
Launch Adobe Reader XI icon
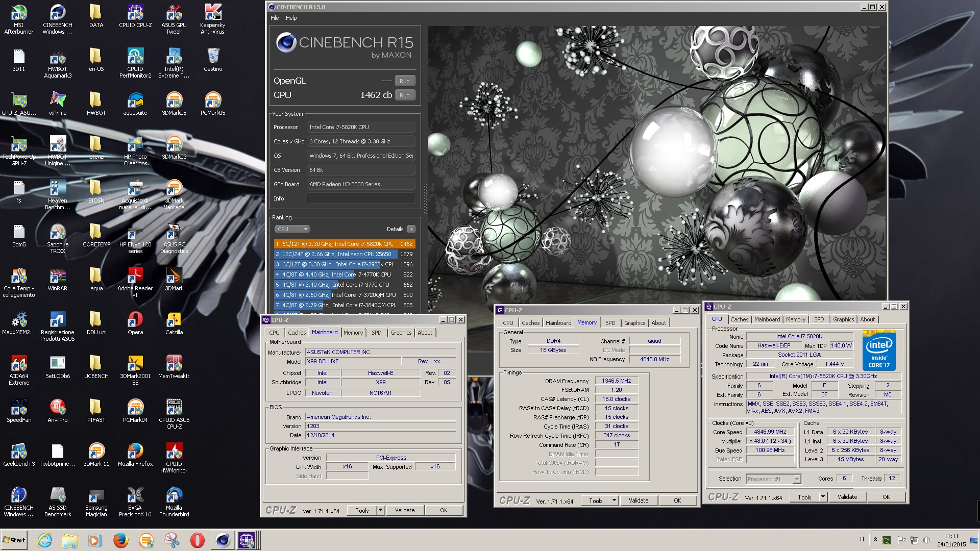click(135, 282)
